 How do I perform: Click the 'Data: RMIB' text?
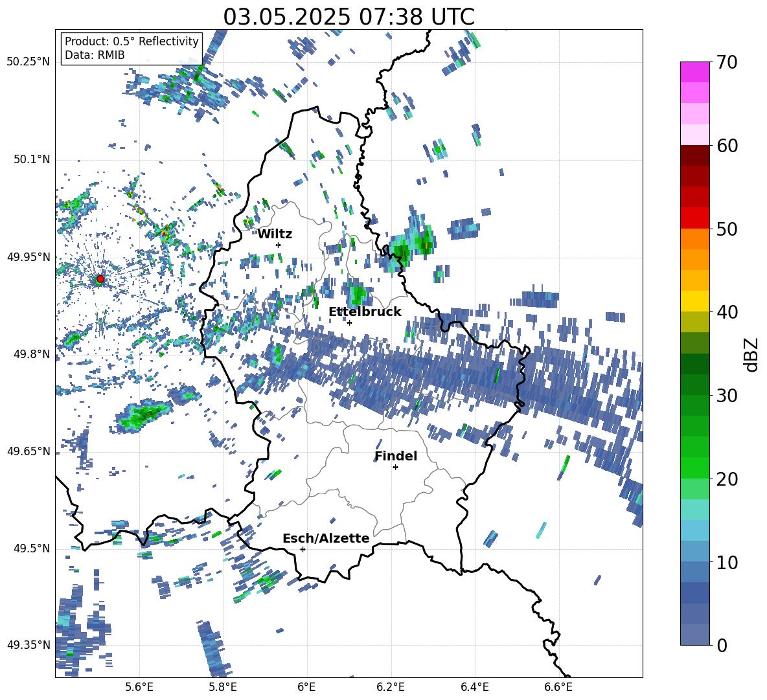point(95,55)
